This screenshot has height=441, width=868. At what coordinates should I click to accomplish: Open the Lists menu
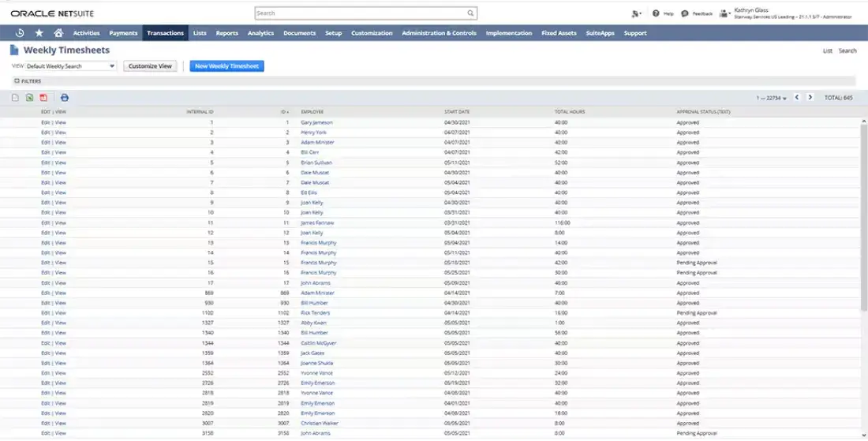click(x=200, y=33)
